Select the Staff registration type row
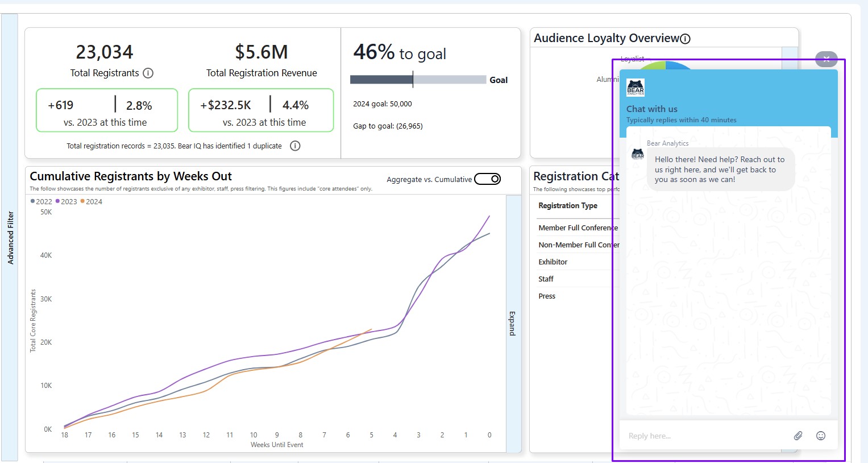Screen dimensions: 868x463 click(546, 279)
